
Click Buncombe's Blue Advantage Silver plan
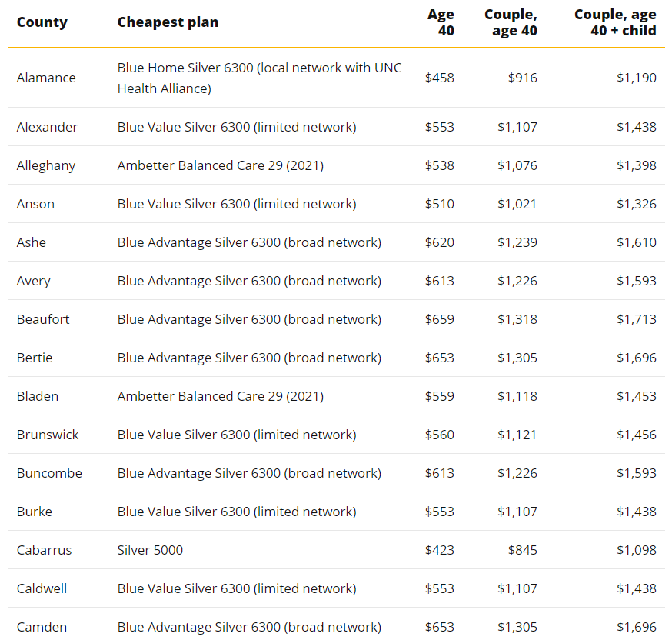249,473
